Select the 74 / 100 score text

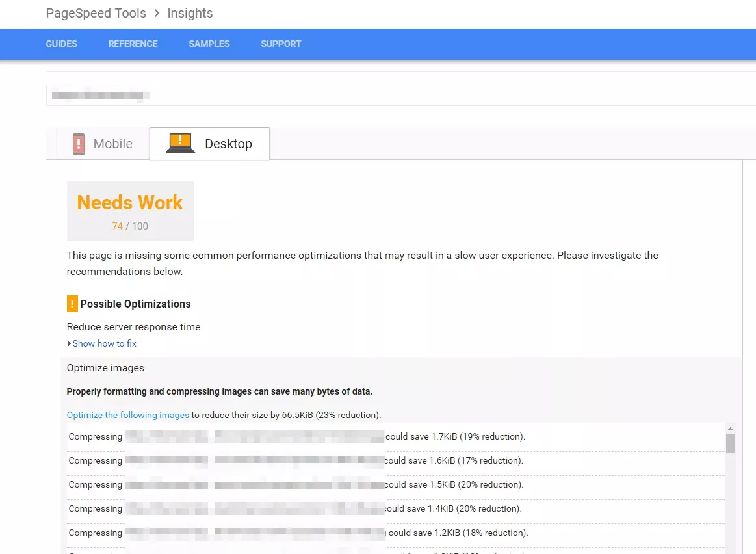(x=130, y=226)
